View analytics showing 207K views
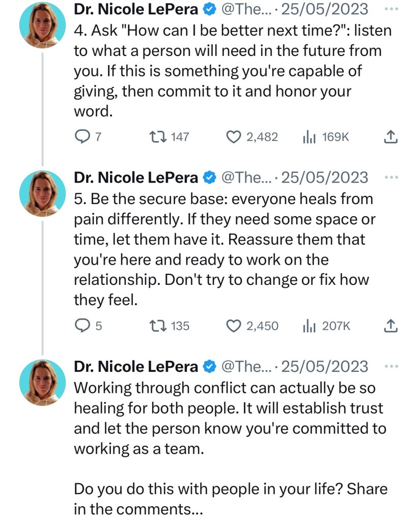The image size is (420, 521). pyautogui.click(x=310, y=326)
